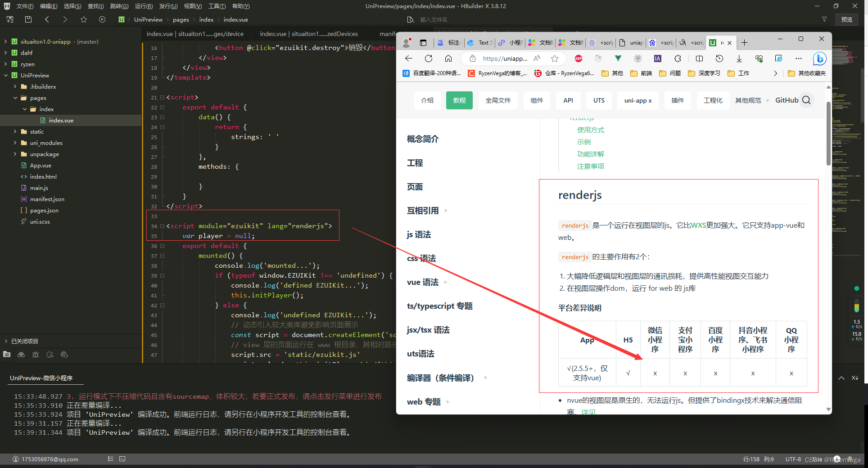Expand the dahf project

5,53
